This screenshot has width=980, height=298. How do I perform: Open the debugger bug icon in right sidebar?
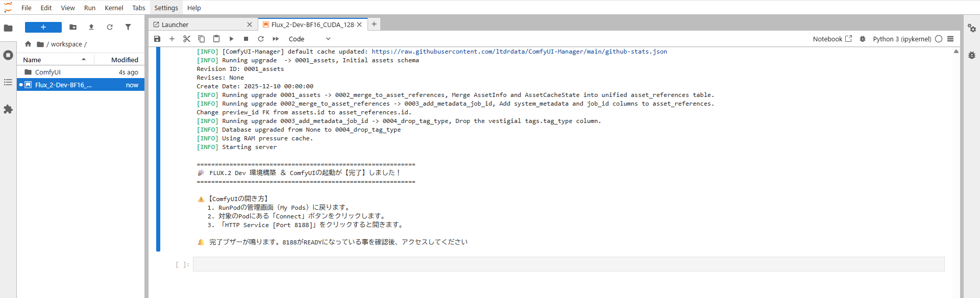click(x=972, y=55)
